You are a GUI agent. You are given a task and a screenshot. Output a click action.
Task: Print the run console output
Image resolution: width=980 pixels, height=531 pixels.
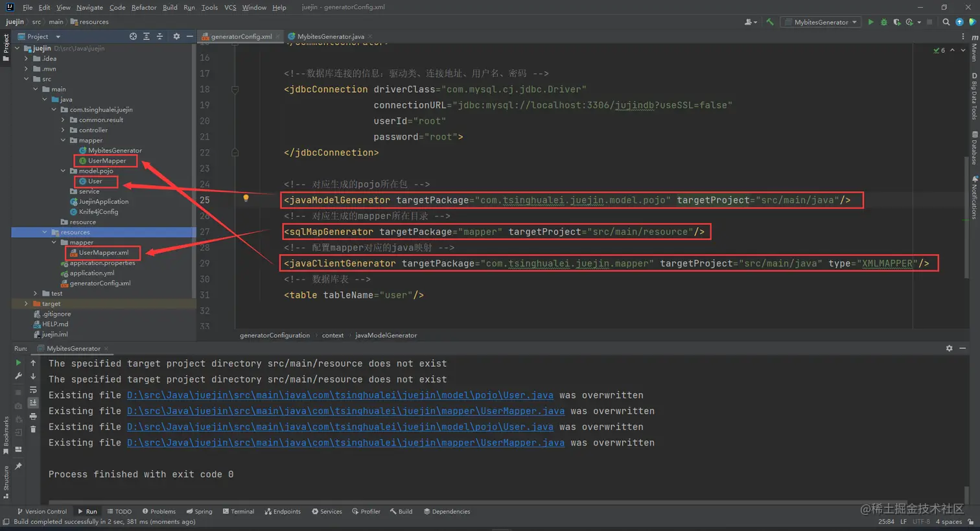(33, 416)
